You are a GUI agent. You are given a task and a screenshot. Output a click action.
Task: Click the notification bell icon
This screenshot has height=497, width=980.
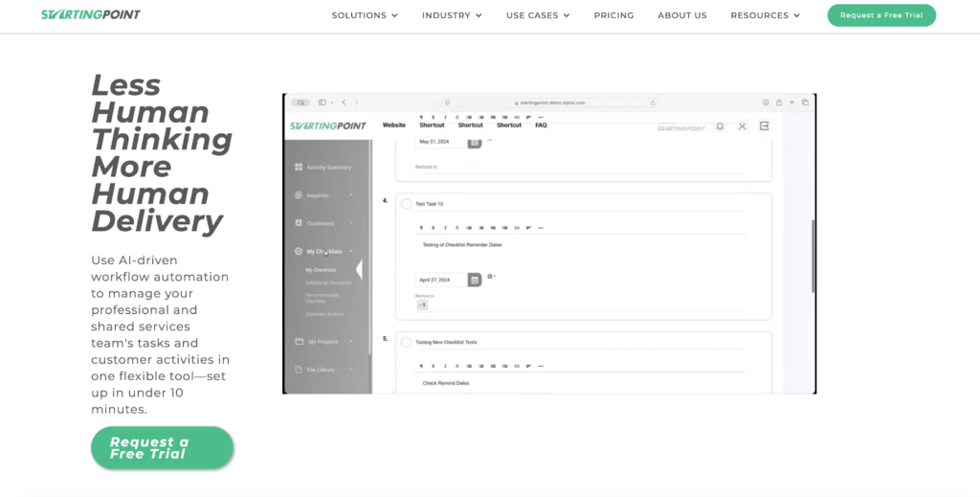720,125
